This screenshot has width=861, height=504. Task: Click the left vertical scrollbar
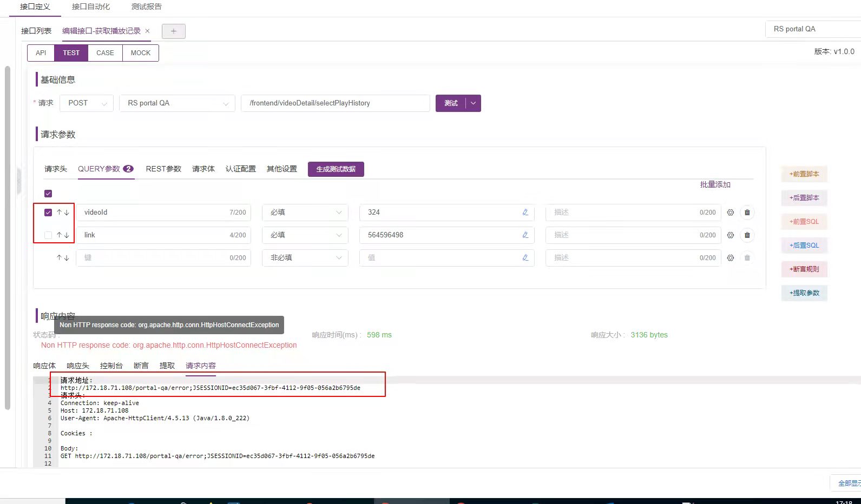pos(8,238)
